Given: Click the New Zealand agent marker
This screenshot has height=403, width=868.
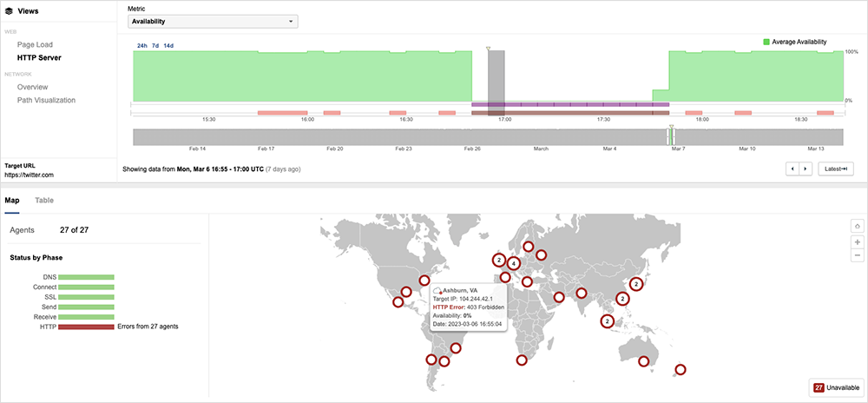Looking at the screenshot, I should pyautogui.click(x=681, y=369).
